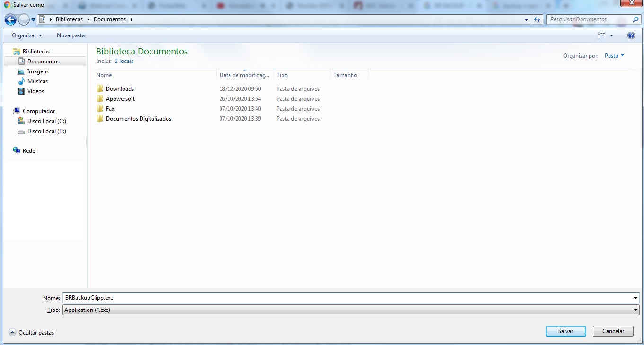Click the Rede network icon
The width and height of the screenshot is (644, 345).
coord(17,151)
